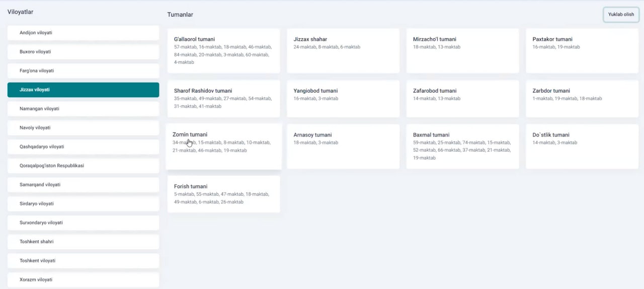Select Xorazm viloyati region
The height and width of the screenshot is (289, 644).
(x=83, y=279)
